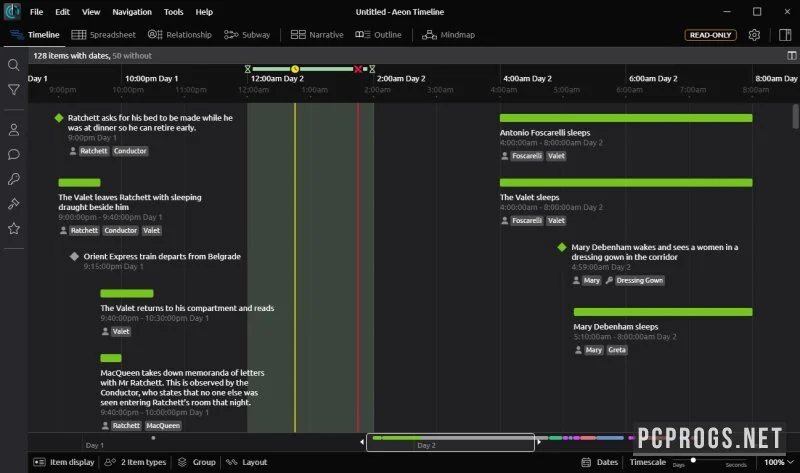
Task: Click the READ-ONLY badge button
Action: [710, 35]
